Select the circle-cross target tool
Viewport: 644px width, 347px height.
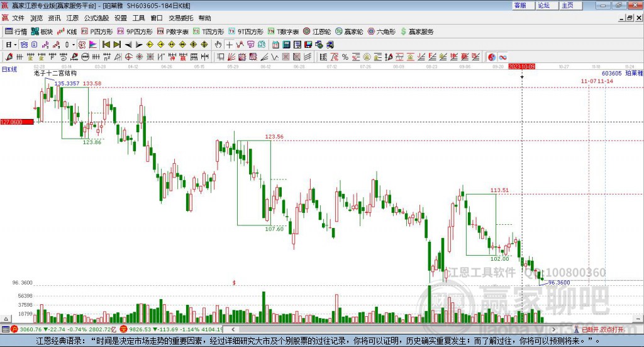(x=128, y=57)
